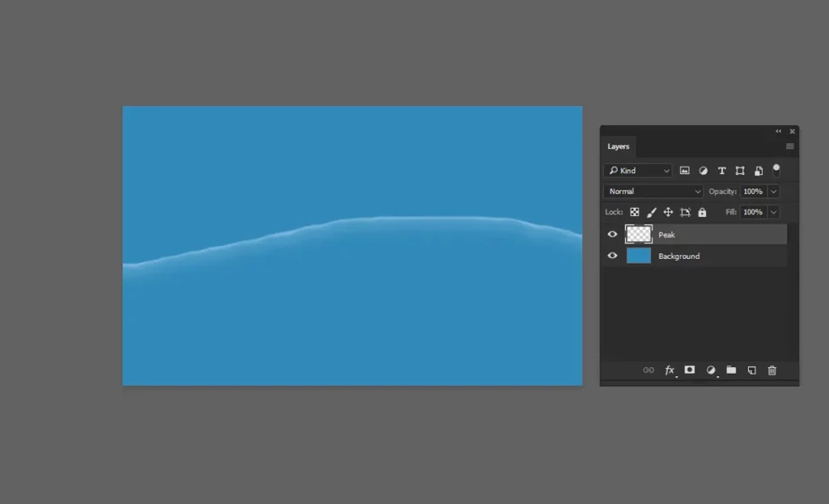Toggle lock transparent pixels
Screen dimensions: 829x504
point(635,212)
